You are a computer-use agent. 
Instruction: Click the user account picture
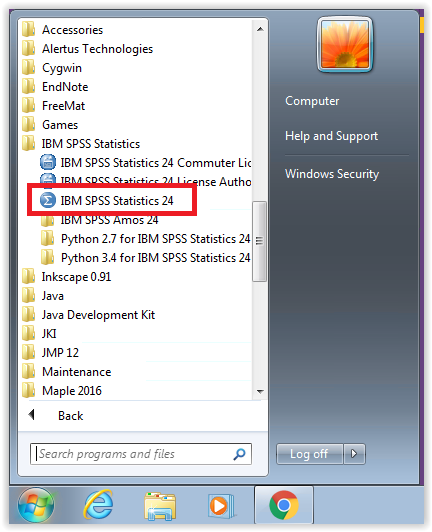[x=345, y=44]
